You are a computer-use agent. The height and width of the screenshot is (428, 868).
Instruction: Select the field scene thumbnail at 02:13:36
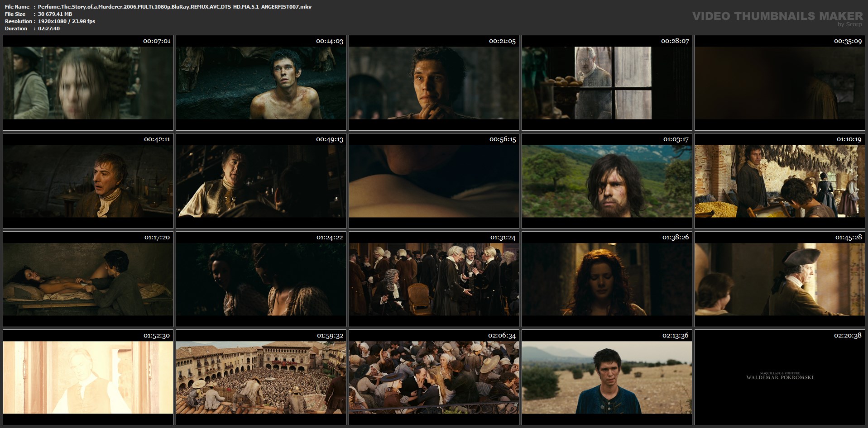click(x=607, y=377)
